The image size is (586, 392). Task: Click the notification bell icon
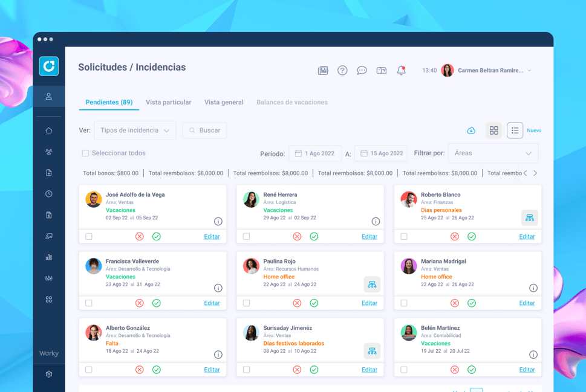401,71
